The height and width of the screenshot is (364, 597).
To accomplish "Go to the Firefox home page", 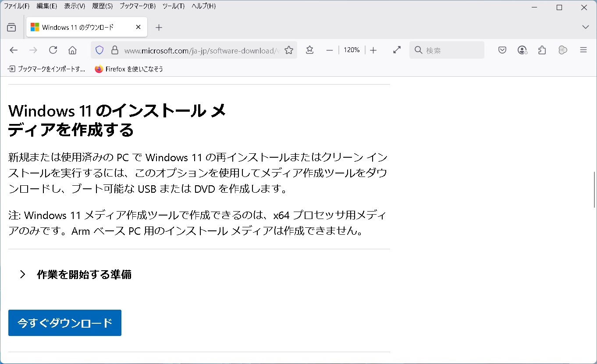I will [x=73, y=50].
